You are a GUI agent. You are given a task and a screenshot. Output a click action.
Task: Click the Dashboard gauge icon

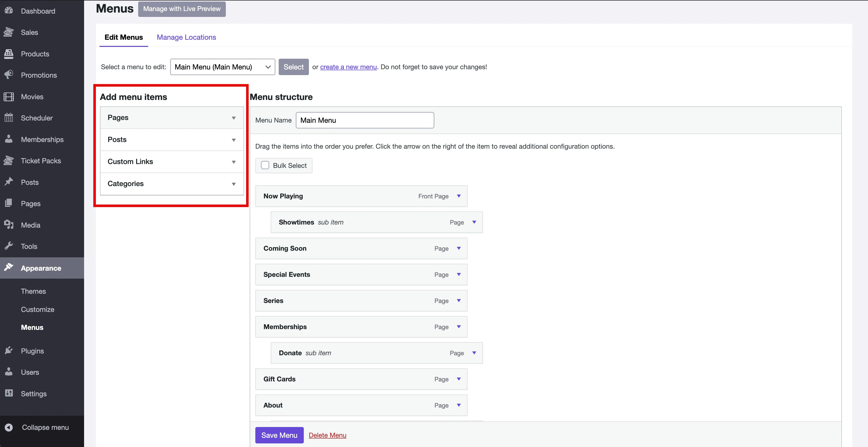pyautogui.click(x=9, y=11)
